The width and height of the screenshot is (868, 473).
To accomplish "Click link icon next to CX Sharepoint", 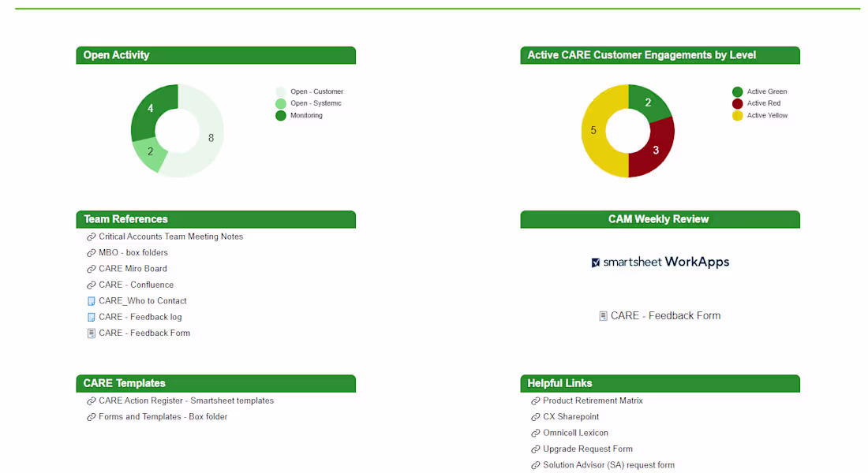I will pyautogui.click(x=535, y=417).
